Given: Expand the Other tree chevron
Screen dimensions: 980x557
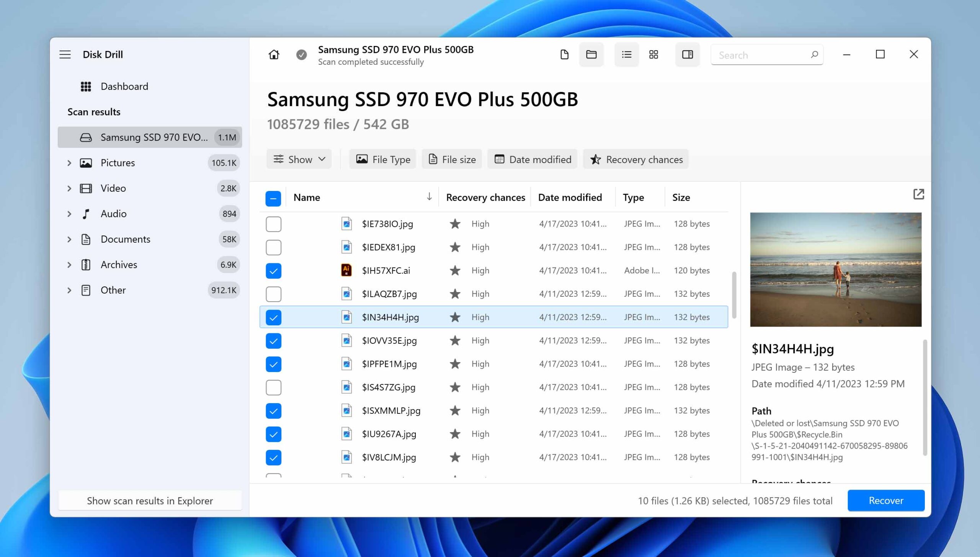Looking at the screenshot, I should [x=69, y=290].
